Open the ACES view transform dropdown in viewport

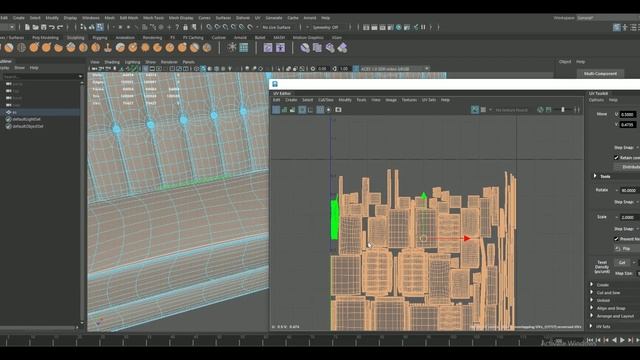(x=394, y=69)
